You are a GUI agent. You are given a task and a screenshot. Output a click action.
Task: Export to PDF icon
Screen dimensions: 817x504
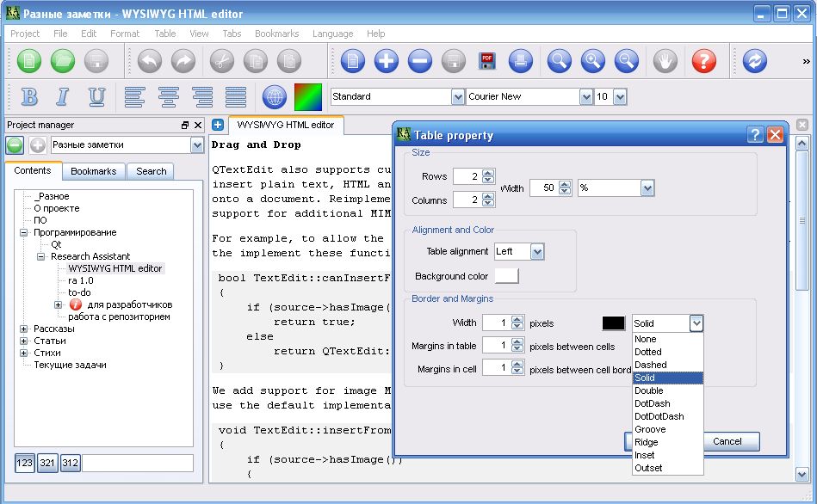(486, 61)
